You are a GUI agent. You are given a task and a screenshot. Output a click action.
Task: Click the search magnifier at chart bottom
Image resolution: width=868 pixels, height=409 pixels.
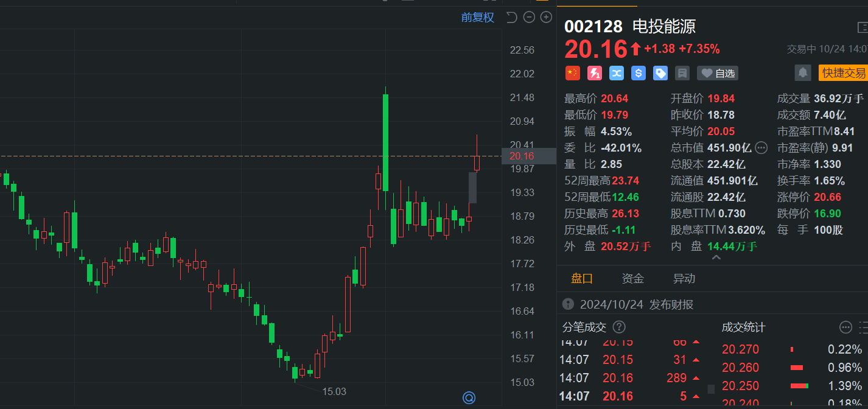469,398
